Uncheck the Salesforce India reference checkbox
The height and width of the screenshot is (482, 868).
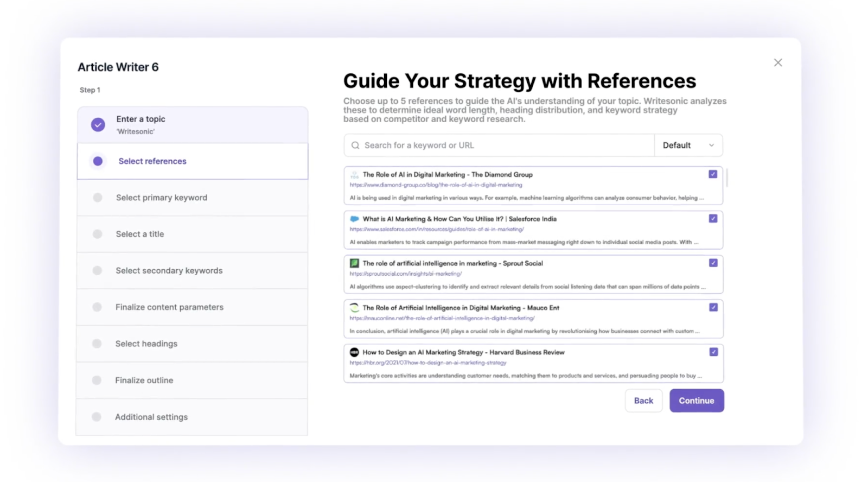[x=713, y=219]
